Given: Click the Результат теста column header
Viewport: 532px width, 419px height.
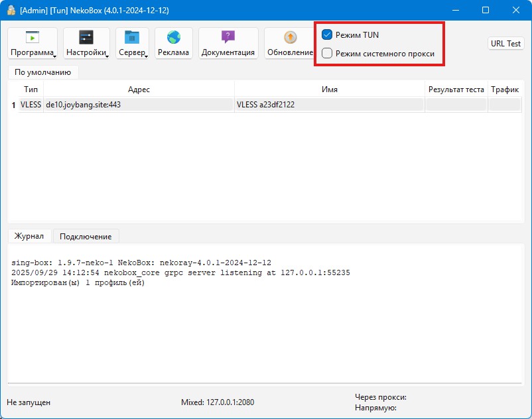Looking at the screenshot, I should [456, 89].
